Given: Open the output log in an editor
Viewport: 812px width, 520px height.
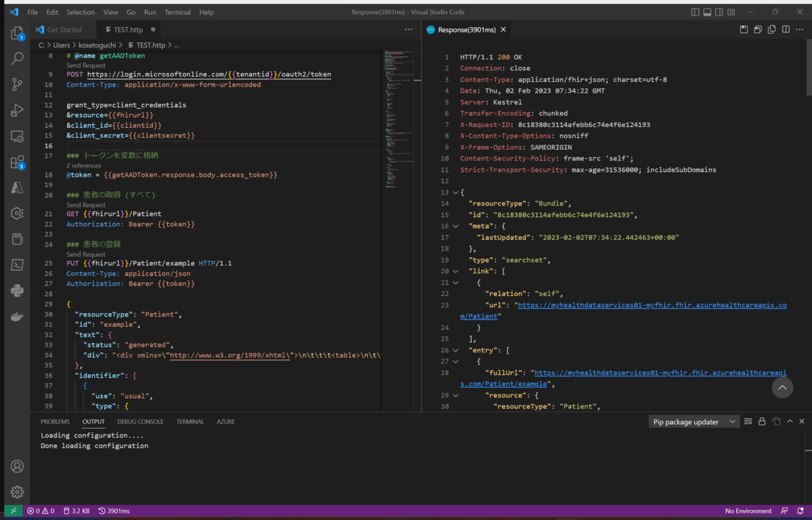Looking at the screenshot, I should (776, 421).
